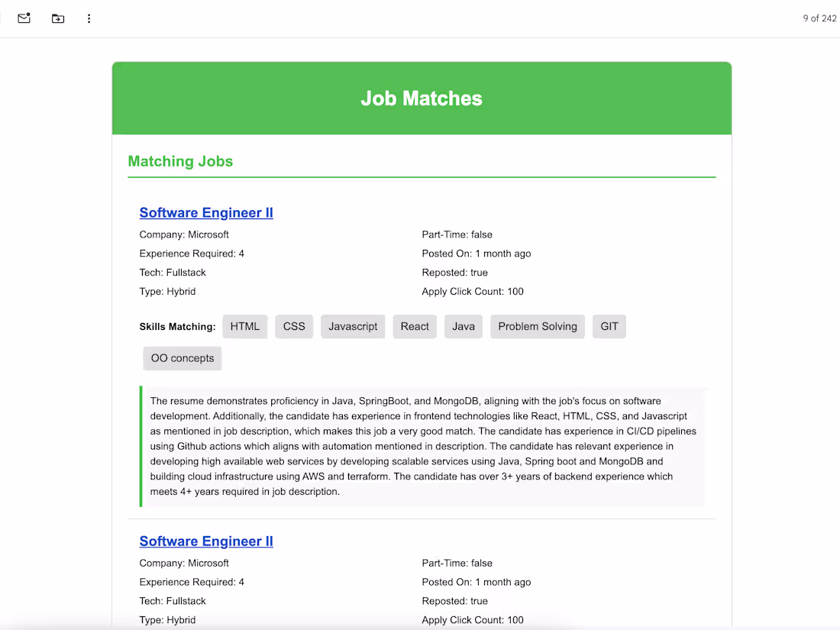Image resolution: width=840 pixels, height=630 pixels.
Task: Open the topmost Software Engineer II job link
Action: click(206, 213)
